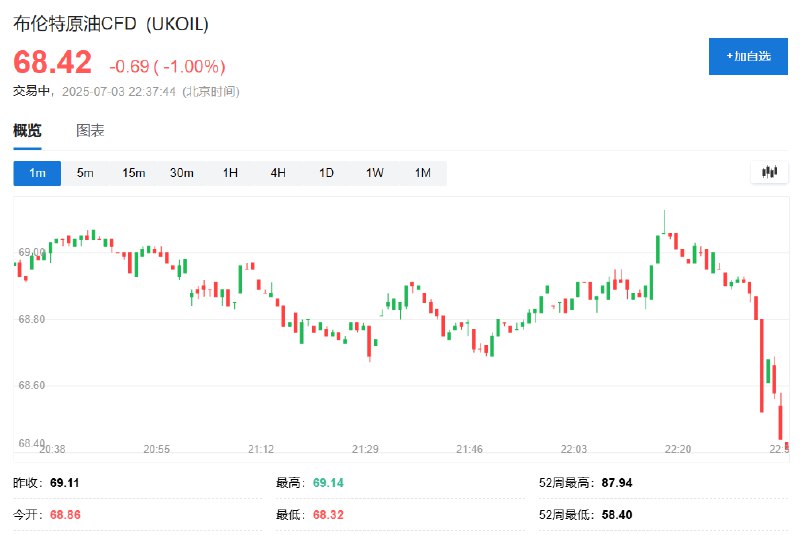Select the 5m timeframe
Screen dimensions: 800x535
pyautogui.click(x=85, y=173)
